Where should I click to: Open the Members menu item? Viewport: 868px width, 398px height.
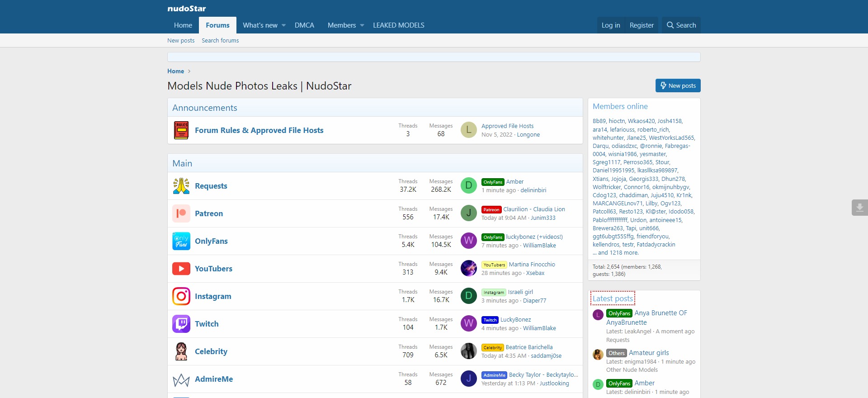pos(342,25)
